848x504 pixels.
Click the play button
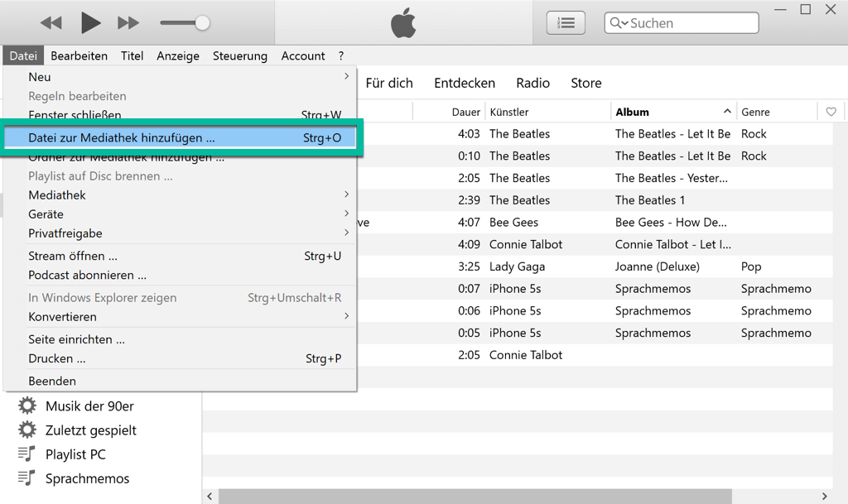[x=91, y=23]
